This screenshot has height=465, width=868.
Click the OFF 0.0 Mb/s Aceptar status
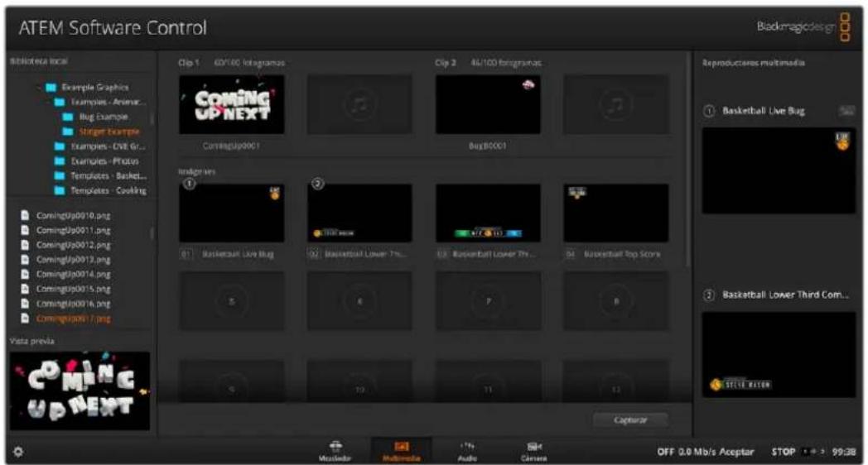pos(706,452)
